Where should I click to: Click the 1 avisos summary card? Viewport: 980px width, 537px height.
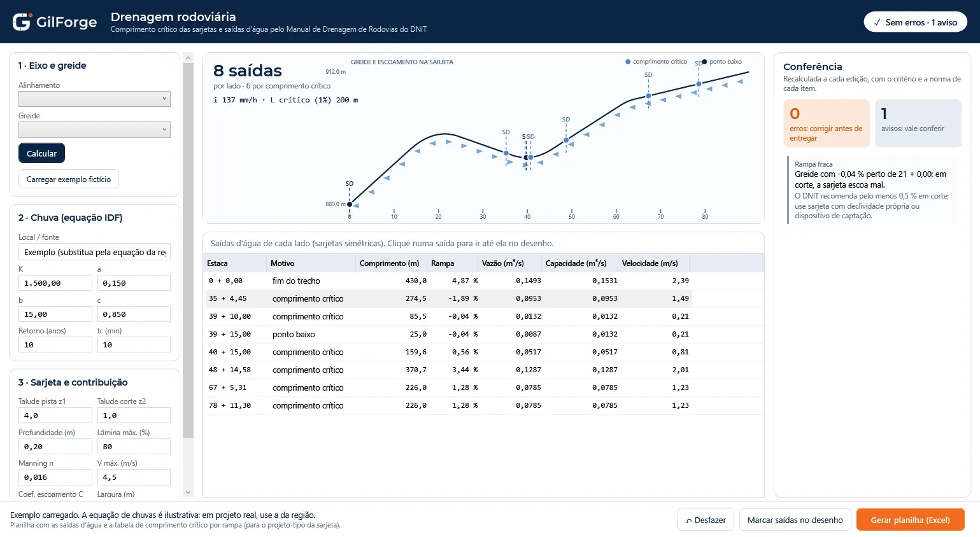tap(918, 123)
